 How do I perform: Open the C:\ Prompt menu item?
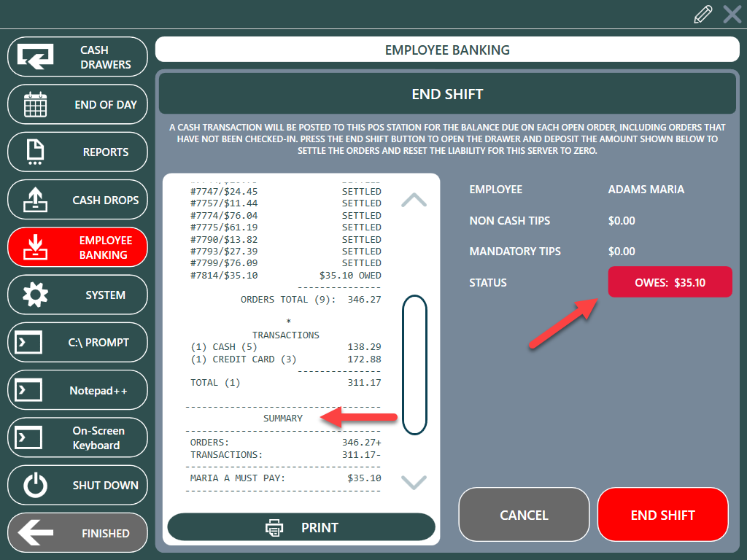click(x=77, y=343)
